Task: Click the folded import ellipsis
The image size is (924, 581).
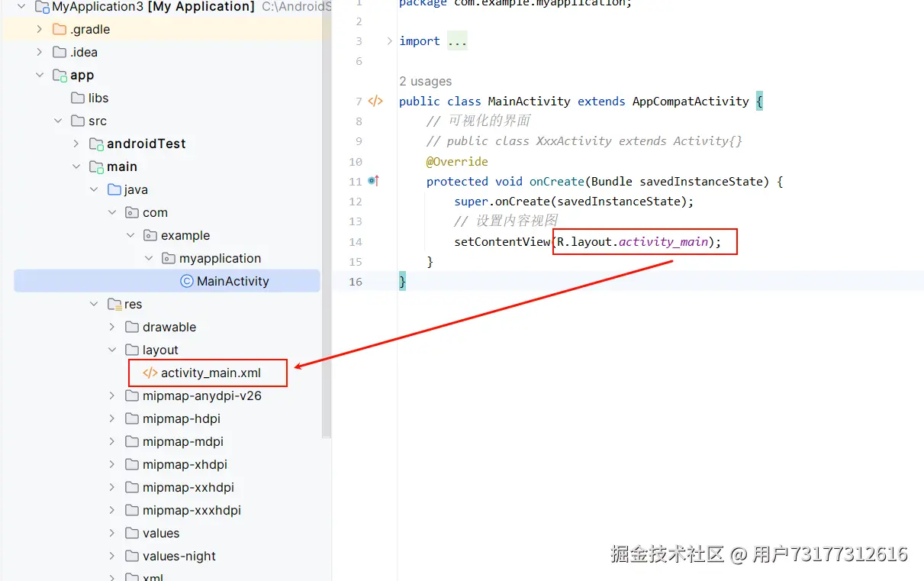Action: coord(457,41)
